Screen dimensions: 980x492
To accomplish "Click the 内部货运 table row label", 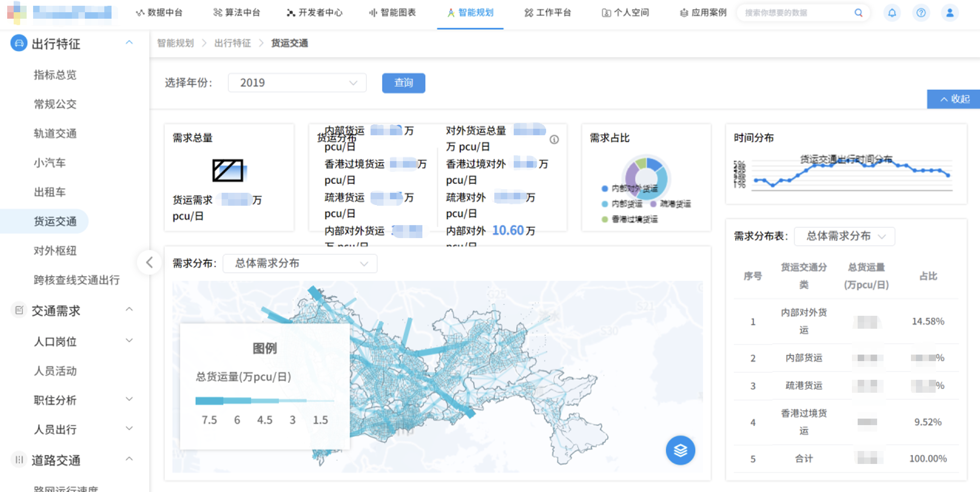I will [804, 358].
